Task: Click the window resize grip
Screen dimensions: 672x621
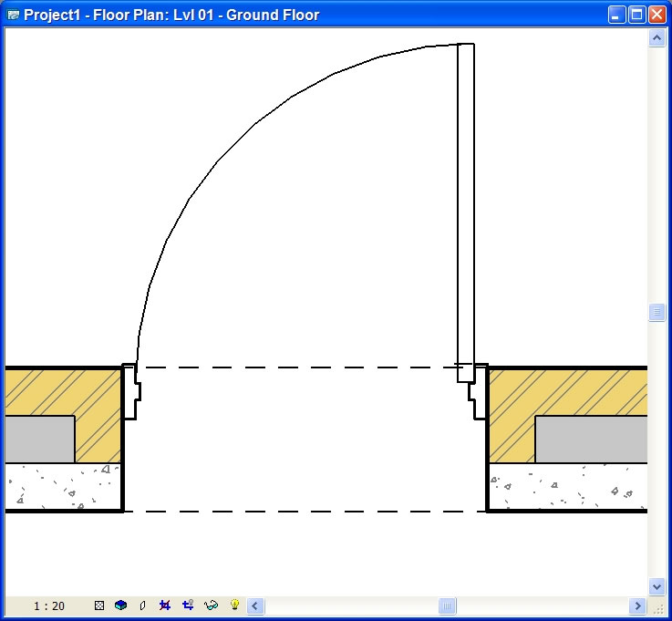Action: [x=657, y=607]
